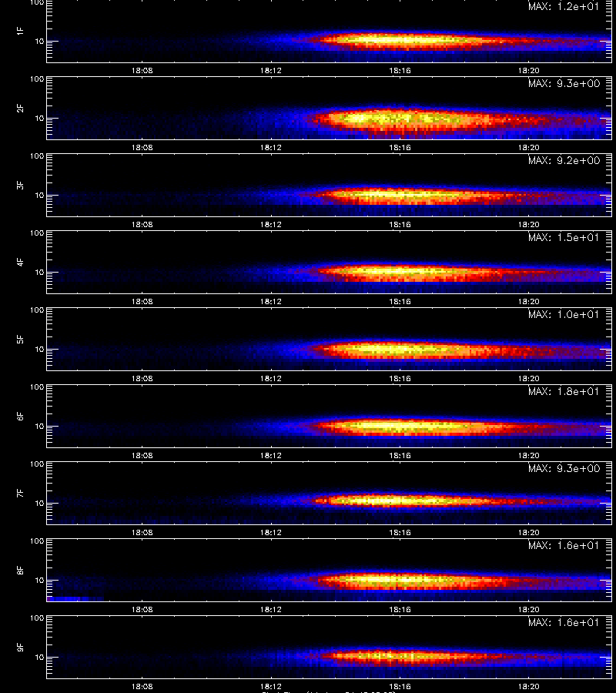Click the 10 y-axis label of 2F panel
Viewport: 616px width, 693px height.
[39, 118]
